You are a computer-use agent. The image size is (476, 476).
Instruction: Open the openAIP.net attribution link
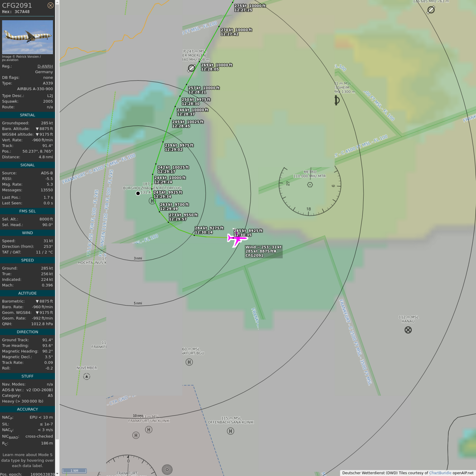coord(463,473)
